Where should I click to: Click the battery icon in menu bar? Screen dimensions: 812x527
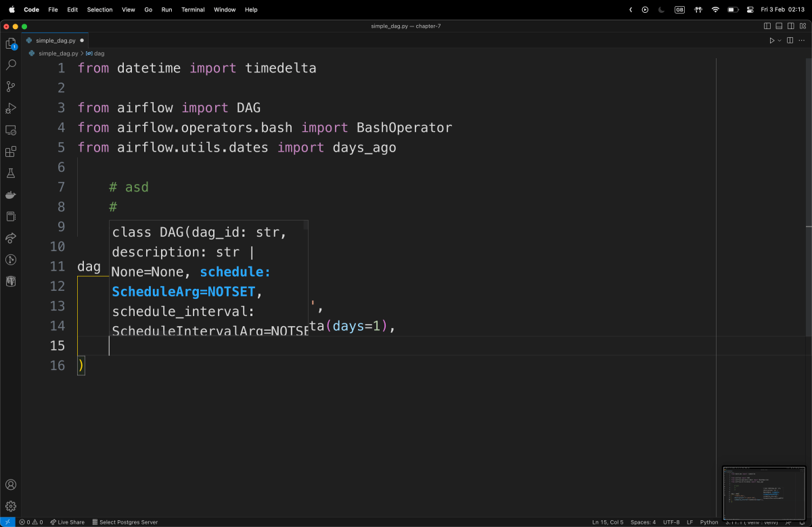(733, 9)
